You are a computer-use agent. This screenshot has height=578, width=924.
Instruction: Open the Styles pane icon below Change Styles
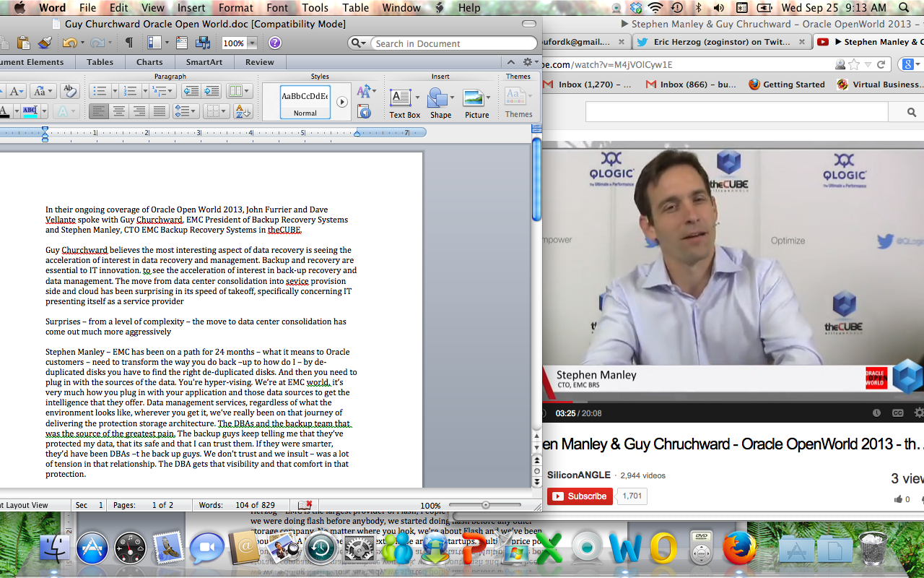(365, 111)
